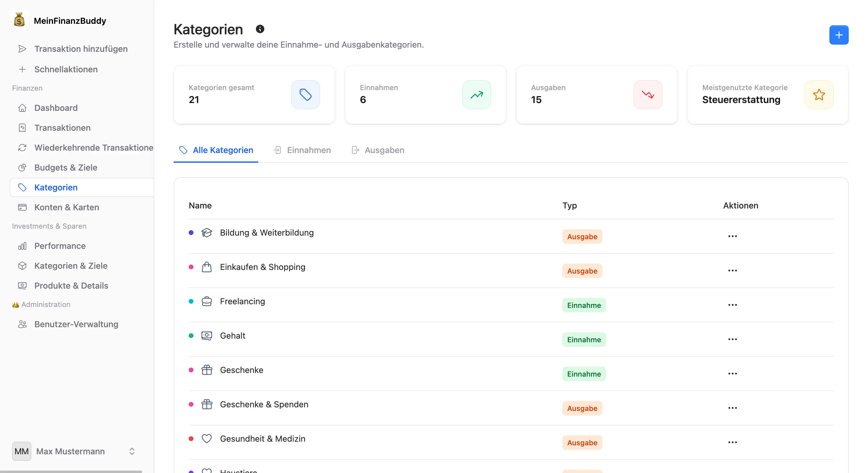
Task: Toggle the pink dot beside Geschenke
Action: 191,370
